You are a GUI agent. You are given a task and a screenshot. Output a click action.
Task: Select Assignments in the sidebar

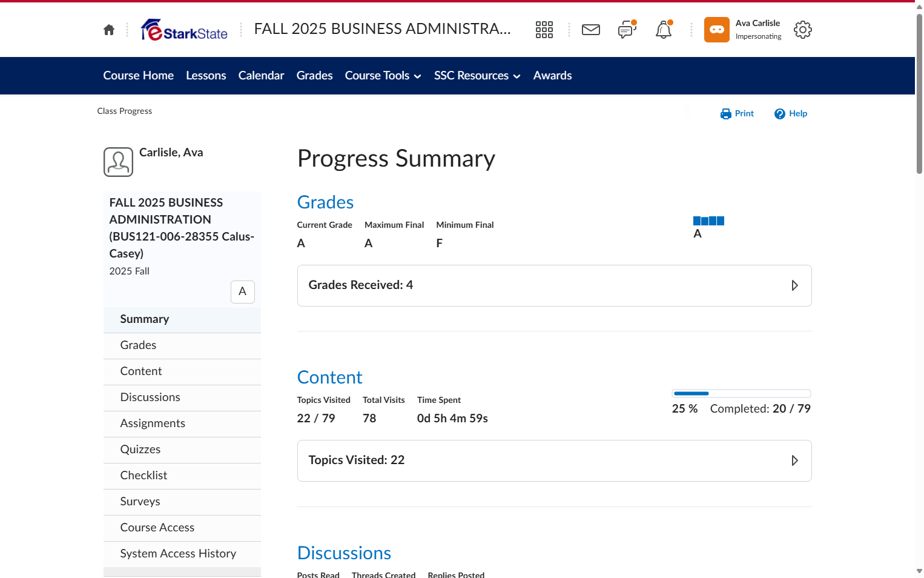(x=182, y=424)
